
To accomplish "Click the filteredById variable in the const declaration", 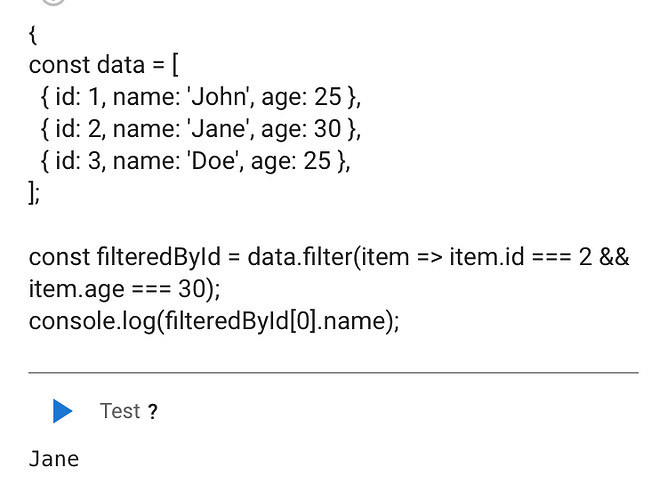I will (x=159, y=257).
